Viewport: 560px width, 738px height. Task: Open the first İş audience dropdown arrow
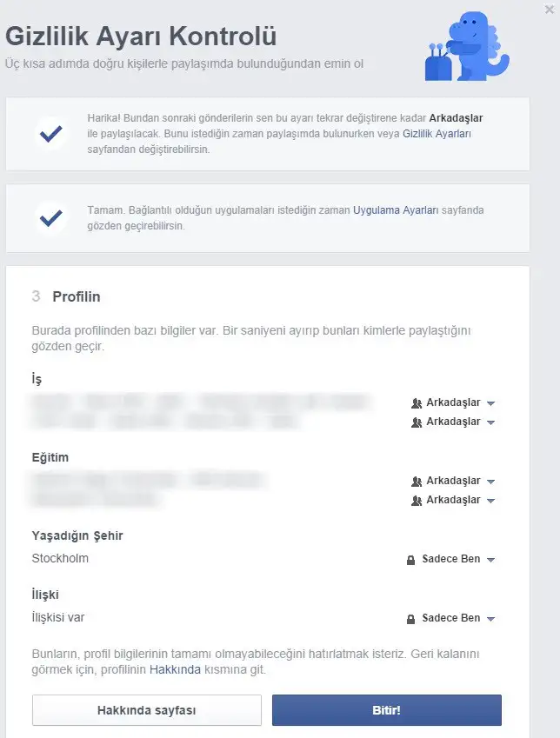pos(490,403)
